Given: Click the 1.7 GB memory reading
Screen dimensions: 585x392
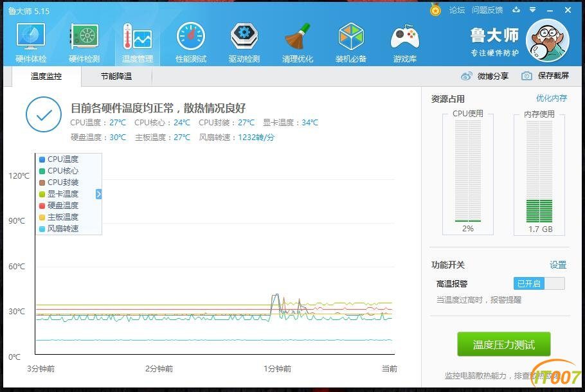Looking at the screenshot, I should (540, 229).
